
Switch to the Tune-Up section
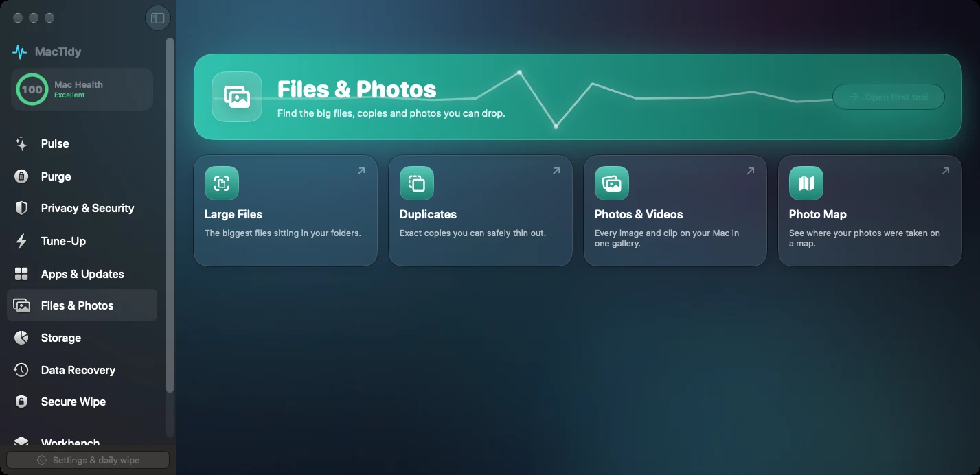(82, 241)
